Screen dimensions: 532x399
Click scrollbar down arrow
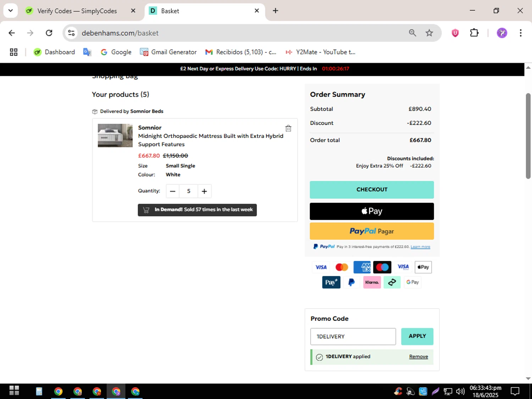pos(528,378)
